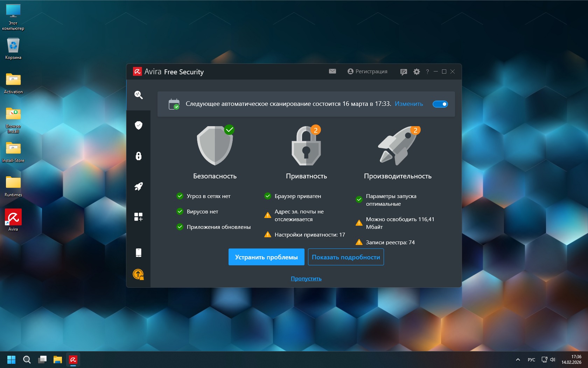This screenshot has height=368, width=588.
Task: Select the large Приватность padlock graphic
Action: pos(306,146)
